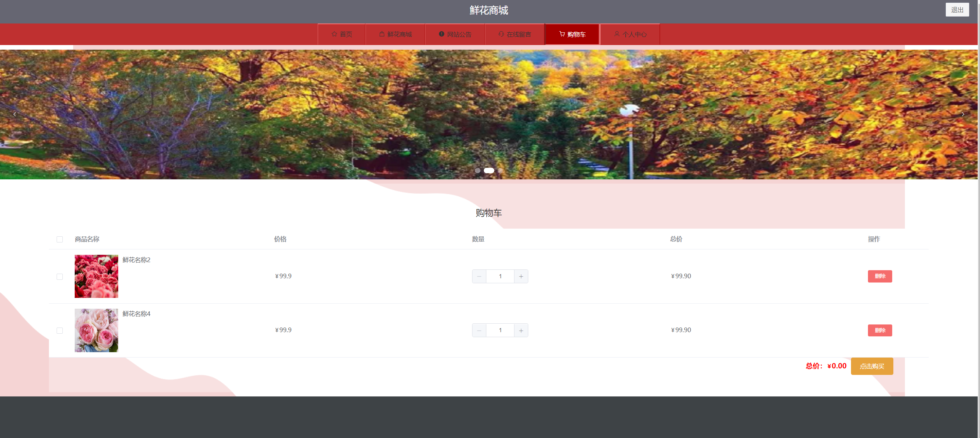980x438 pixels.
Task: Click the 鲜花名称4 product thumbnail
Action: (x=96, y=330)
